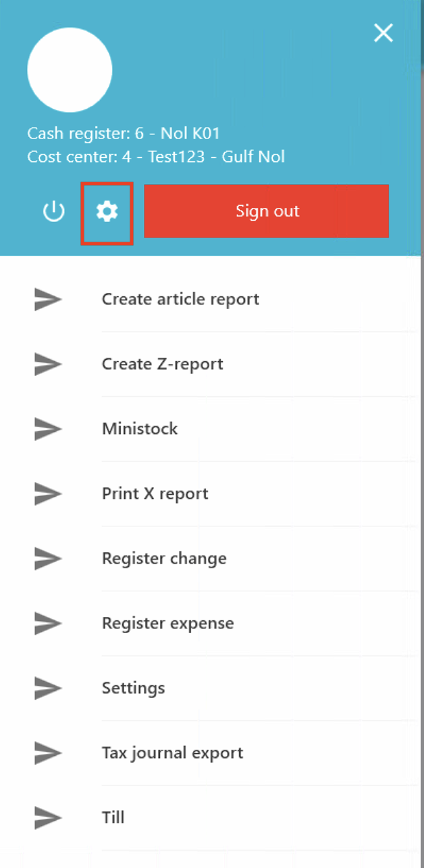Viewport: 424px width, 868px height.
Task: Close the side menu panel
Action: pyautogui.click(x=383, y=32)
